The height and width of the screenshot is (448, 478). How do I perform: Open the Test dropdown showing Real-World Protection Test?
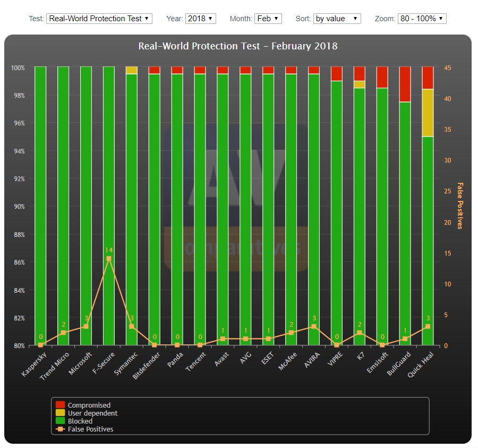tap(99, 19)
